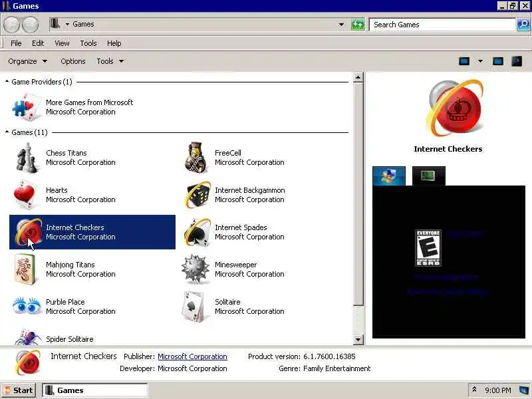This screenshot has width=532, height=399.
Task: Open More Games from Microsoft puzzle icon
Action: click(x=26, y=107)
